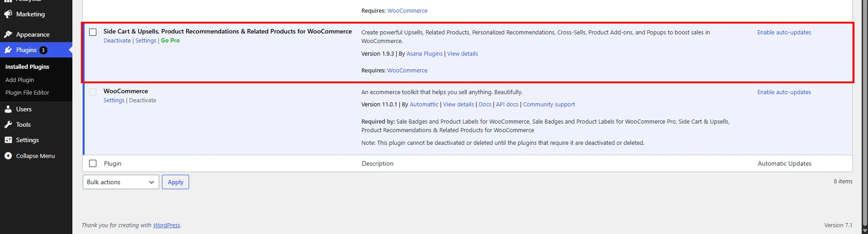Click the Users person icon

coord(8,109)
